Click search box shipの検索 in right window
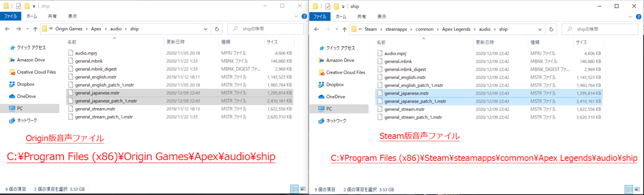This screenshot has width=644, height=195. click(600, 29)
